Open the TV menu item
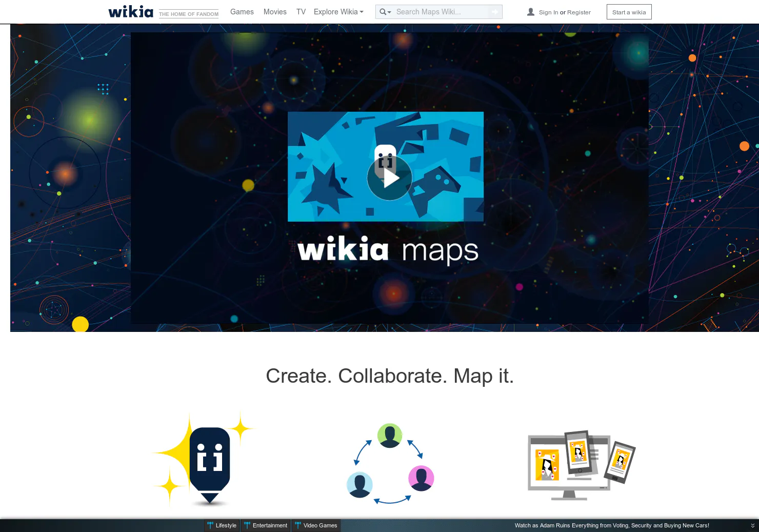Image resolution: width=759 pixels, height=532 pixels. tap(301, 12)
